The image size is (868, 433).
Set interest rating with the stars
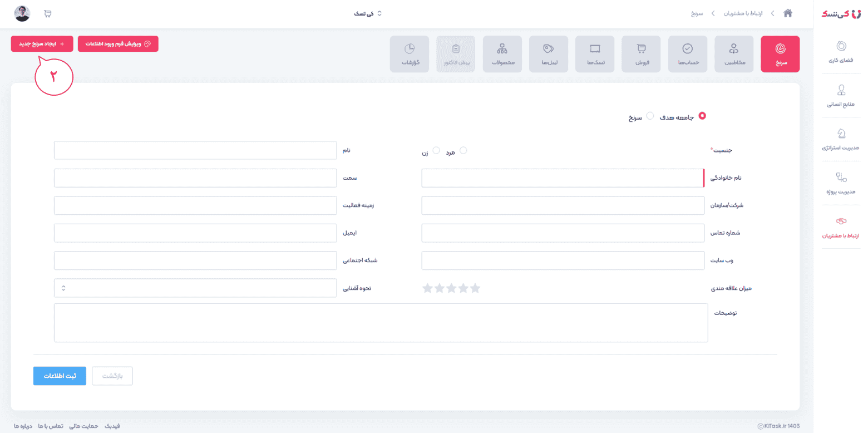451,288
